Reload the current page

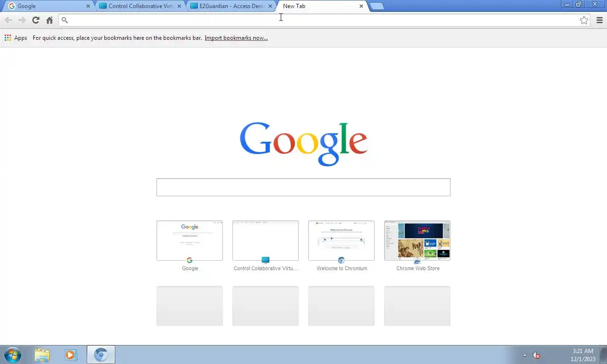36,20
